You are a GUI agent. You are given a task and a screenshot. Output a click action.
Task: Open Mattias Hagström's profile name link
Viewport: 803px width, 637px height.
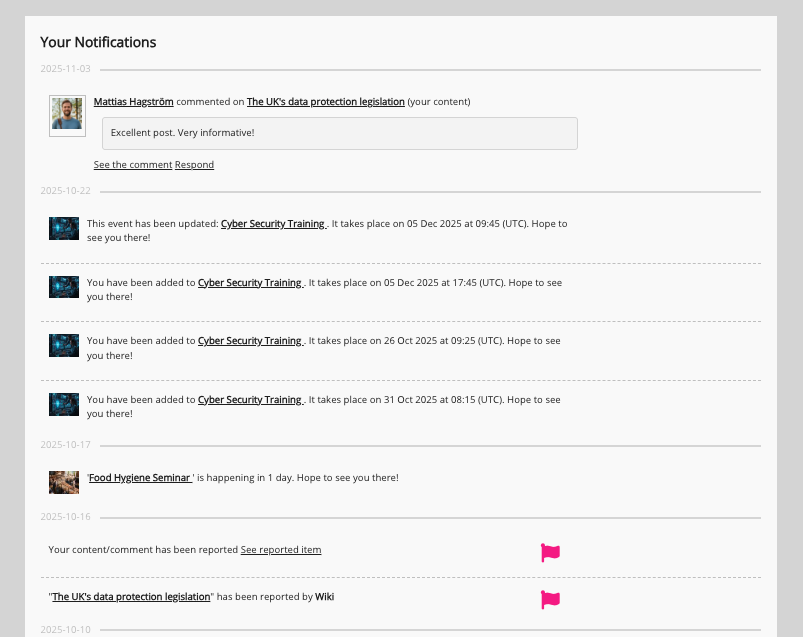click(x=133, y=102)
